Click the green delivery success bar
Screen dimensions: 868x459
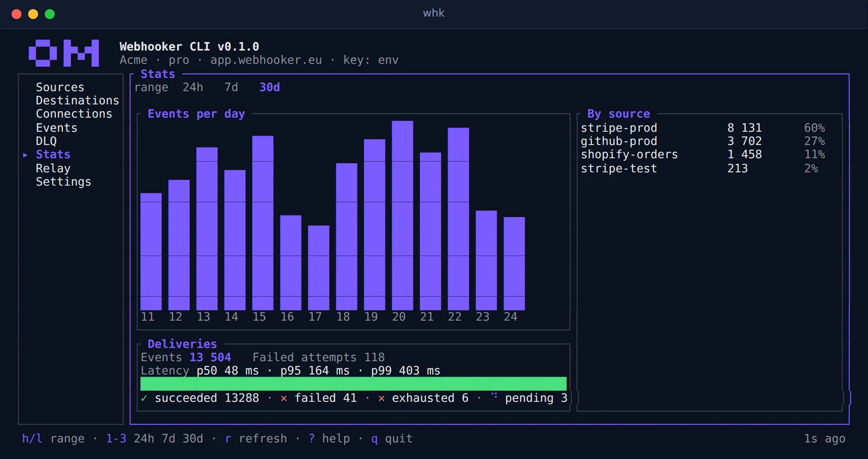pyautogui.click(x=353, y=384)
